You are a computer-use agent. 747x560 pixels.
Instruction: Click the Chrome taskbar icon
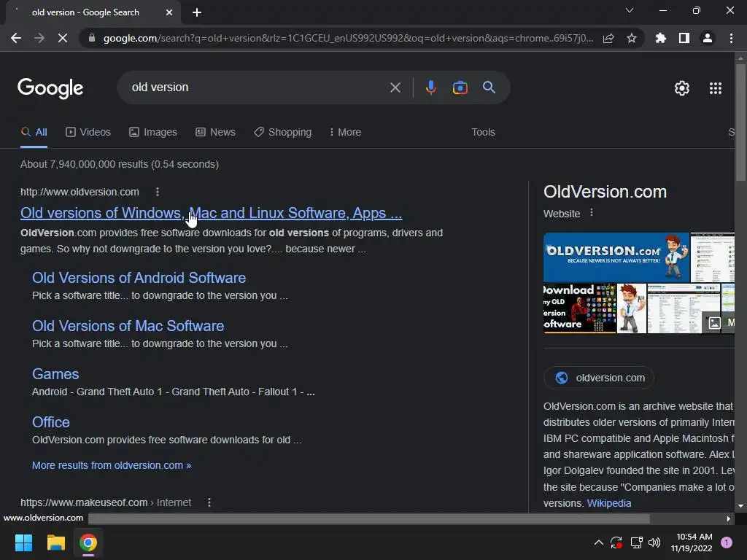click(88, 542)
